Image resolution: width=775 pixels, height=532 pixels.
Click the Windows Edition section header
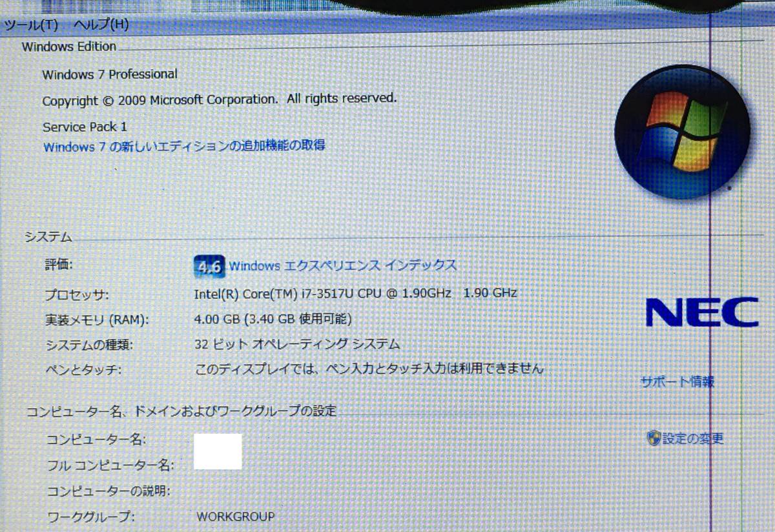69,46
